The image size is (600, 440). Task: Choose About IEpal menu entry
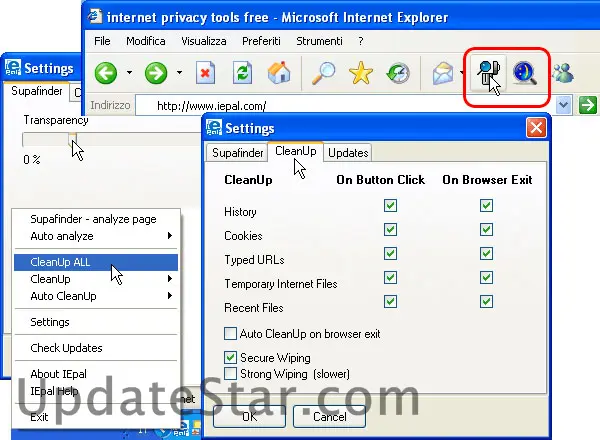pyautogui.click(x=96, y=374)
